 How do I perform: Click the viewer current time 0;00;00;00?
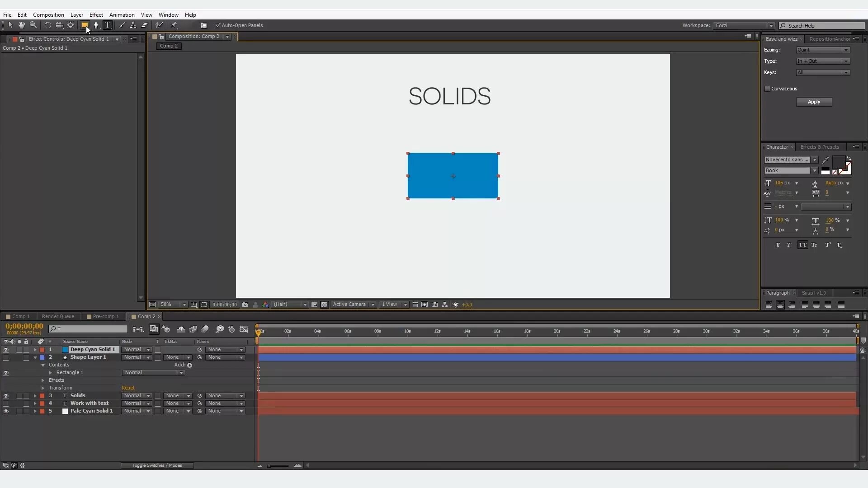(x=225, y=305)
